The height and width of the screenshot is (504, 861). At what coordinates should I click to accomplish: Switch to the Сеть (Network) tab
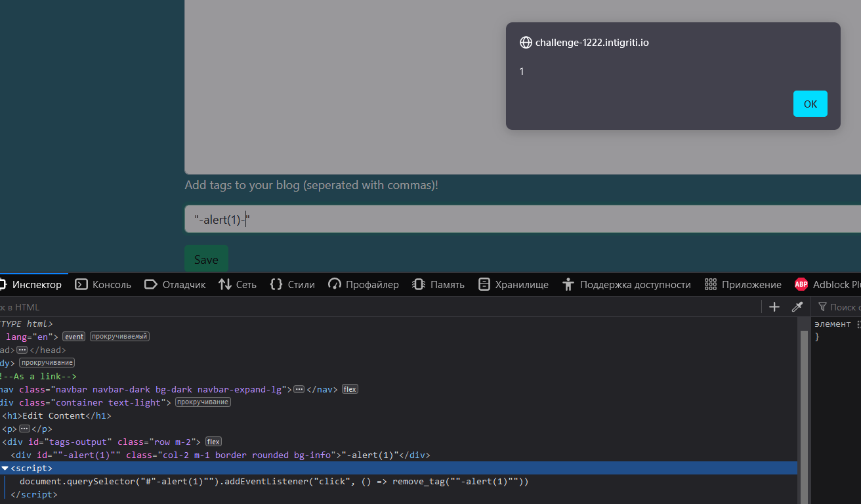[238, 284]
